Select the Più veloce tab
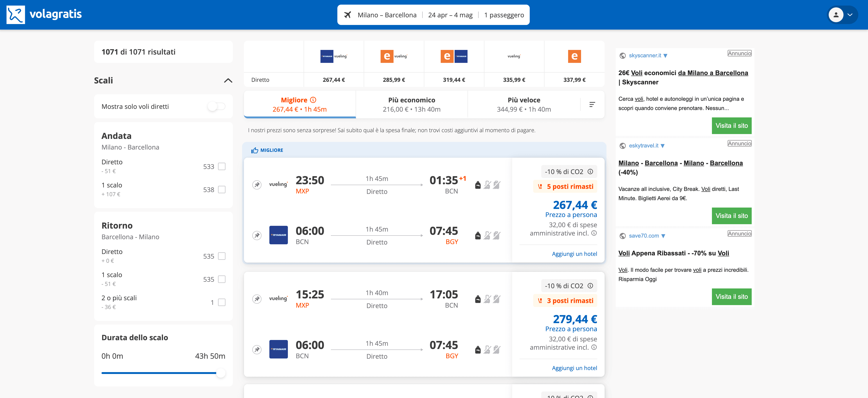This screenshot has width=868, height=398. click(x=523, y=104)
